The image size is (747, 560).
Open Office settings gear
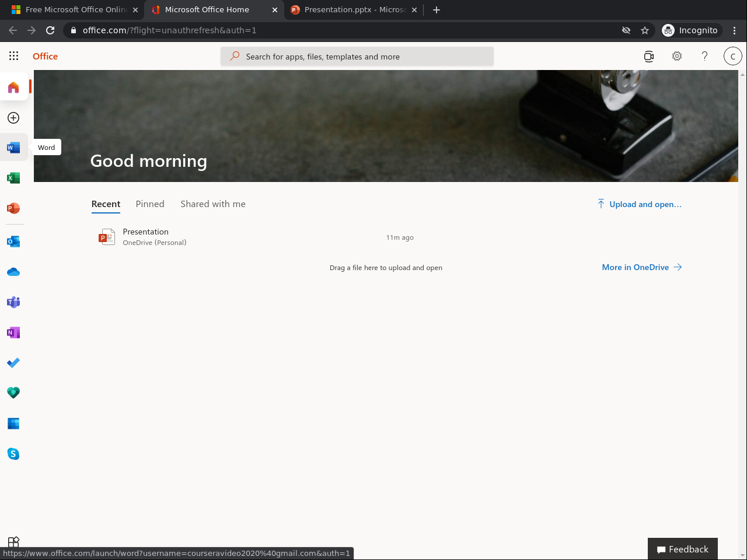coord(677,56)
